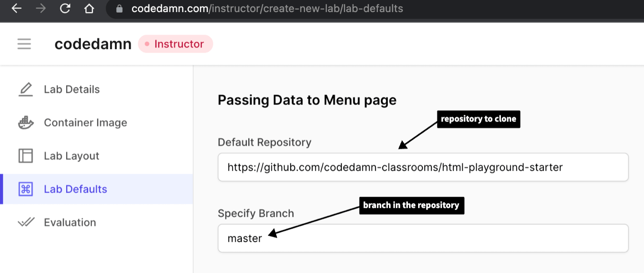Click the grayed forward navigation arrow

point(40,8)
